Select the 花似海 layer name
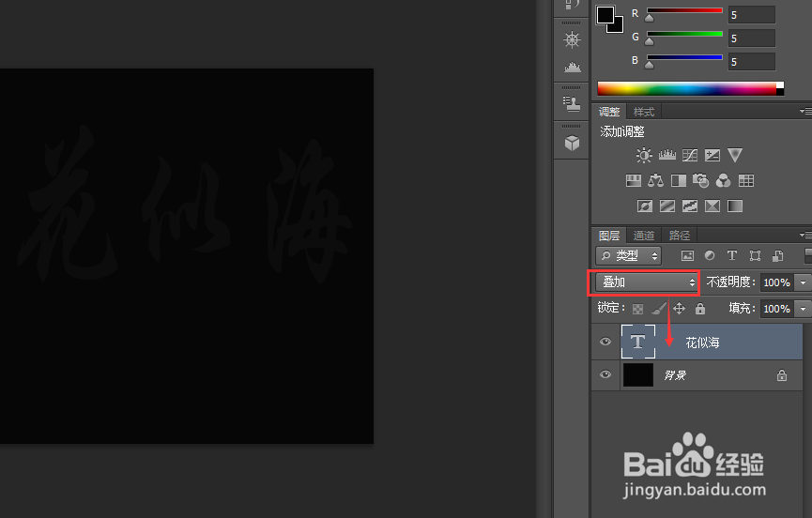Screen dimensions: 812x518 [x=702, y=343]
